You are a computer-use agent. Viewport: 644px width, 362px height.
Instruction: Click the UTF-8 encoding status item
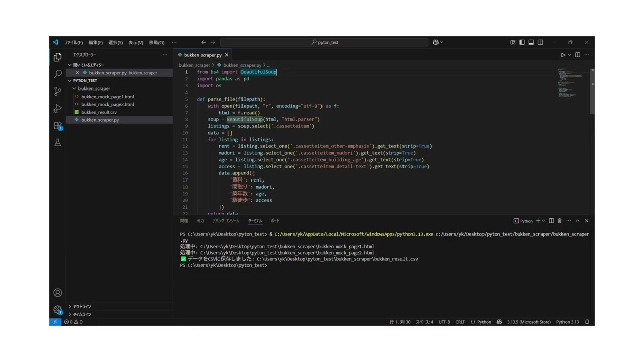444,322
